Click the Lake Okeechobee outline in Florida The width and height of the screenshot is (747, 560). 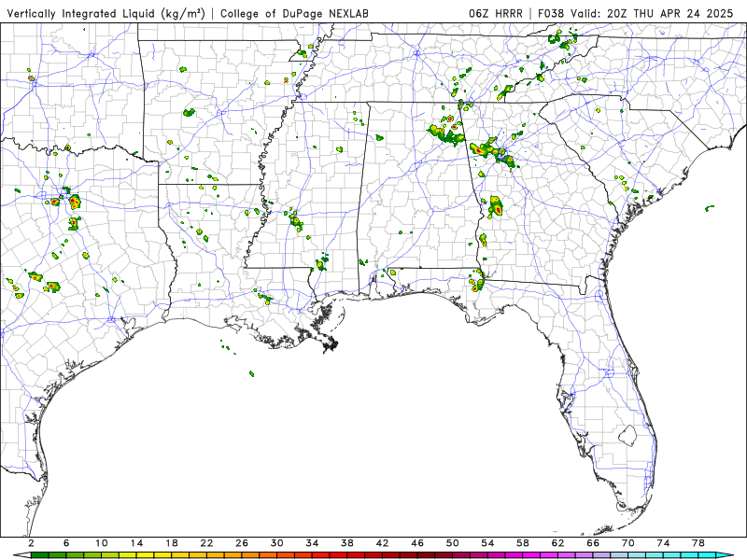[x=627, y=435]
